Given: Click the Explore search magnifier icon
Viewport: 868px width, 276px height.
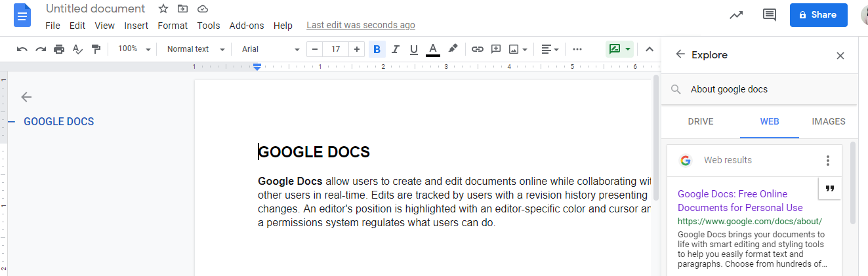Looking at the screenshot, I should coord(676,89).
